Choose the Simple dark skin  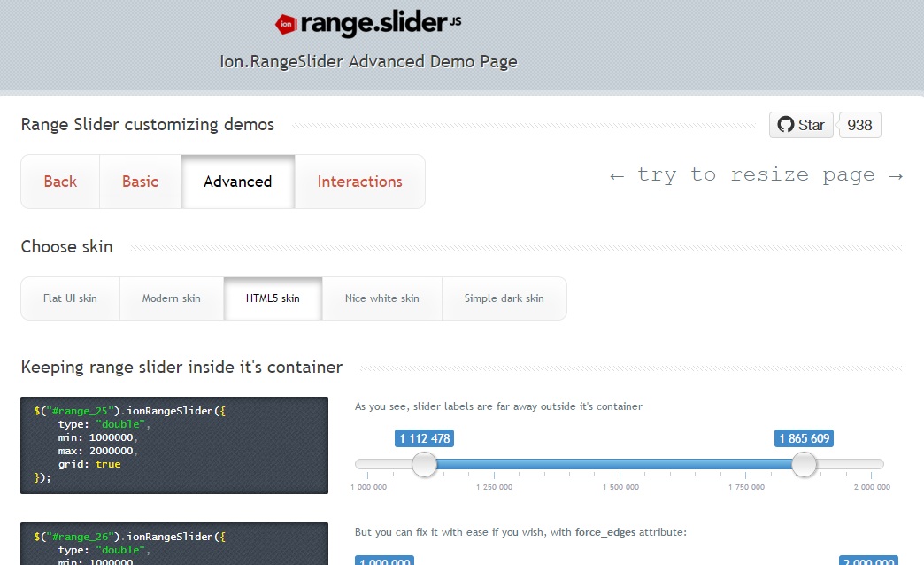coord(504,298)
